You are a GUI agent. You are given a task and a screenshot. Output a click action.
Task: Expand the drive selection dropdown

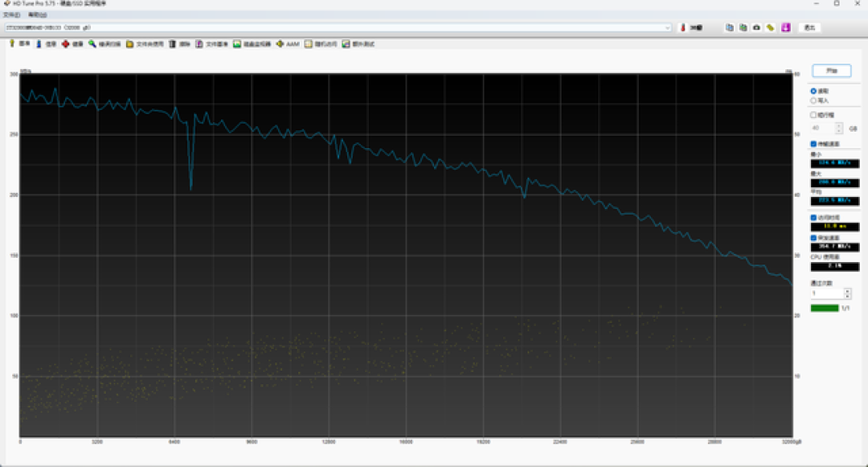667,27
